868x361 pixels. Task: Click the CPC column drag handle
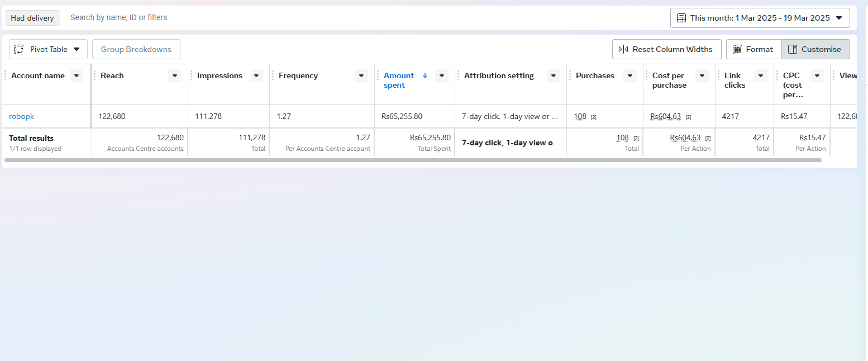777,75
